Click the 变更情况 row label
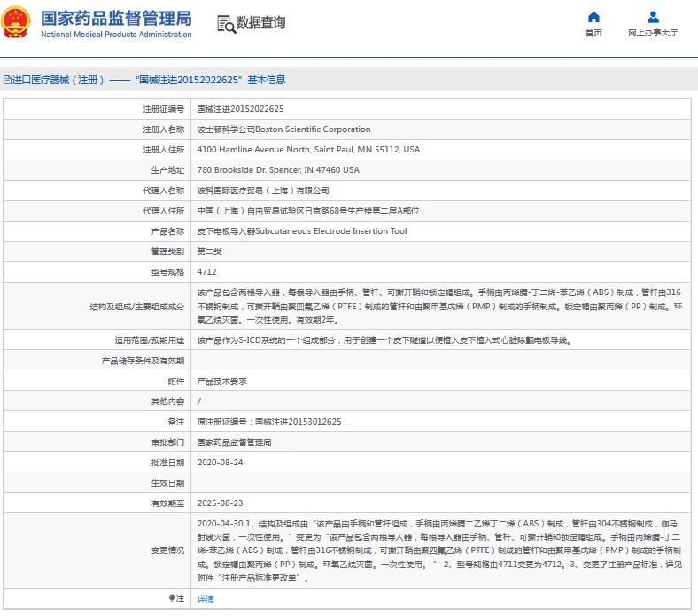Image resolution: width=698 pixels, height=616 pixels. (x=167, y=550)
